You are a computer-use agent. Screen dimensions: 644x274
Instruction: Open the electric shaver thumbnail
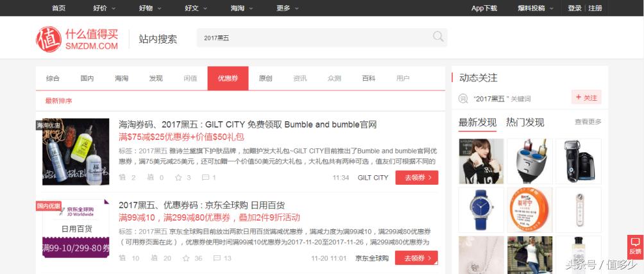579,161
